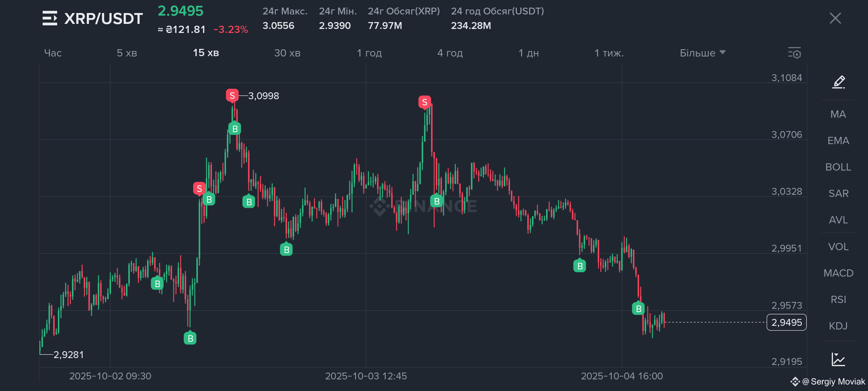868x391 pixels.
Task: Open the trading pair list menu icon
Action: coord(50,18)
